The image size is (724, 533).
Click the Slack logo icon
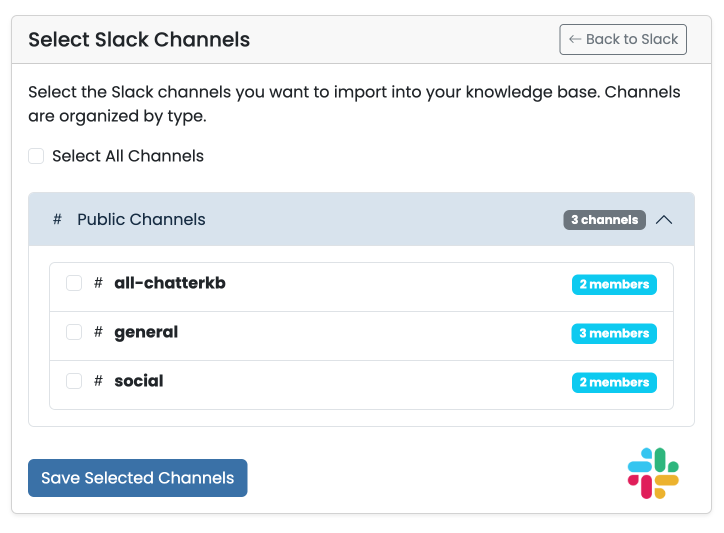pyautogui.click(x=653, y=473)
